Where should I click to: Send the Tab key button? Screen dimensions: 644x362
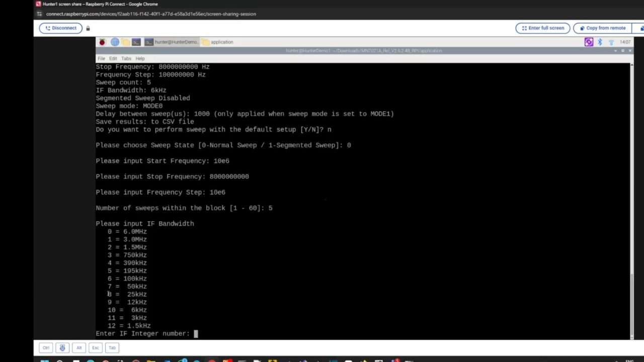(112, 347)
